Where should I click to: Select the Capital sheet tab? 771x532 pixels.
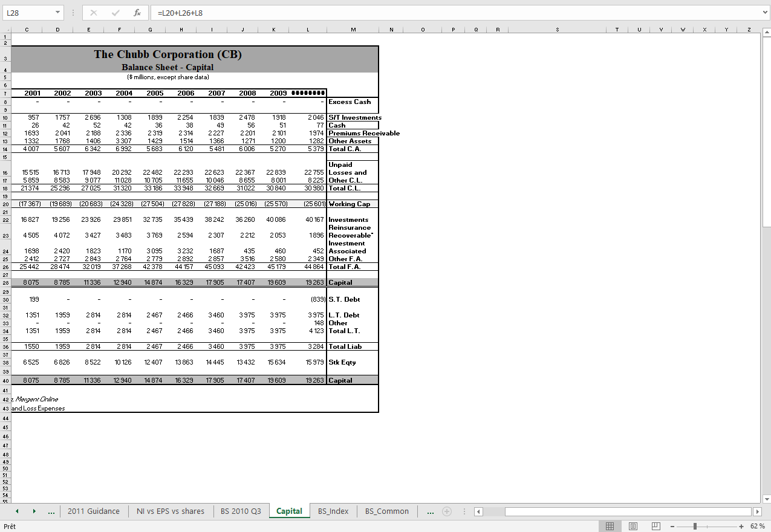289,511
